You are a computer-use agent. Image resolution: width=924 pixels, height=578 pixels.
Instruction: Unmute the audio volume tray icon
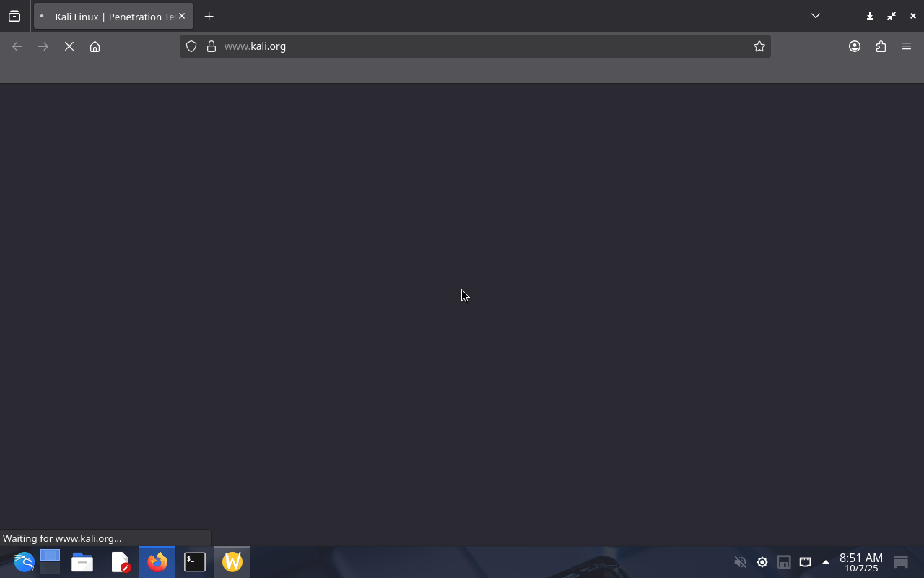pyautogui.click(x=740, y=562)
